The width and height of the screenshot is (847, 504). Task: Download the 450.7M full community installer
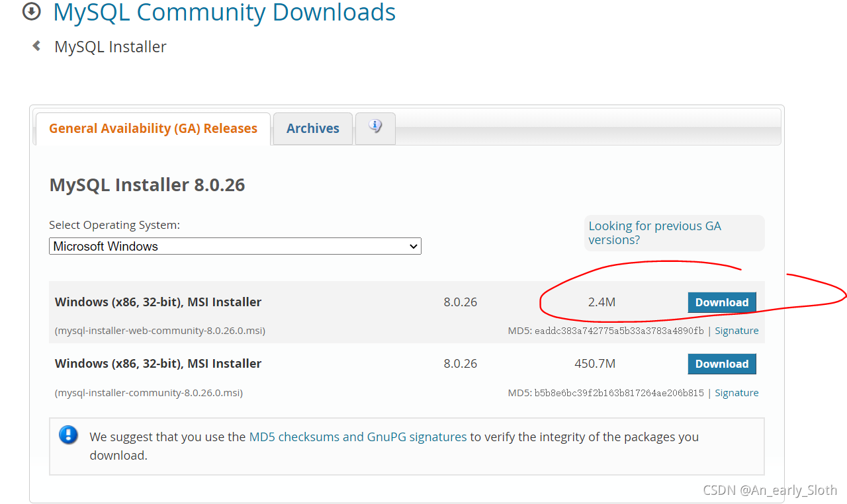[722, 364]
